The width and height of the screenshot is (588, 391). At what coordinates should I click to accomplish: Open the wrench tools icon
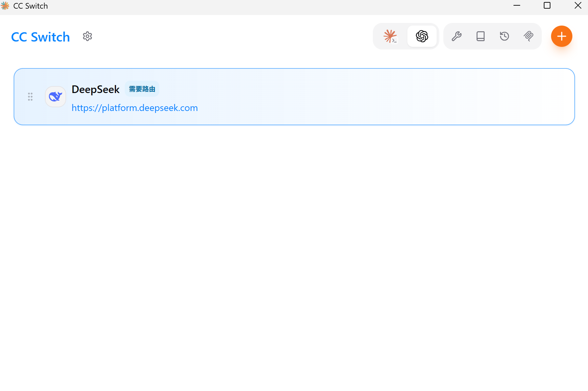(x=457, y=36)
